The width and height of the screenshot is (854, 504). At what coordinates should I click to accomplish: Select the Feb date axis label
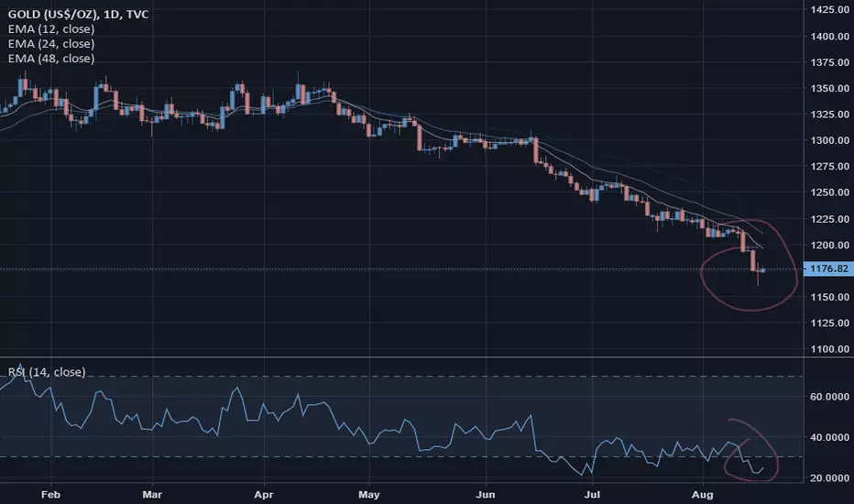coord(50,495)
